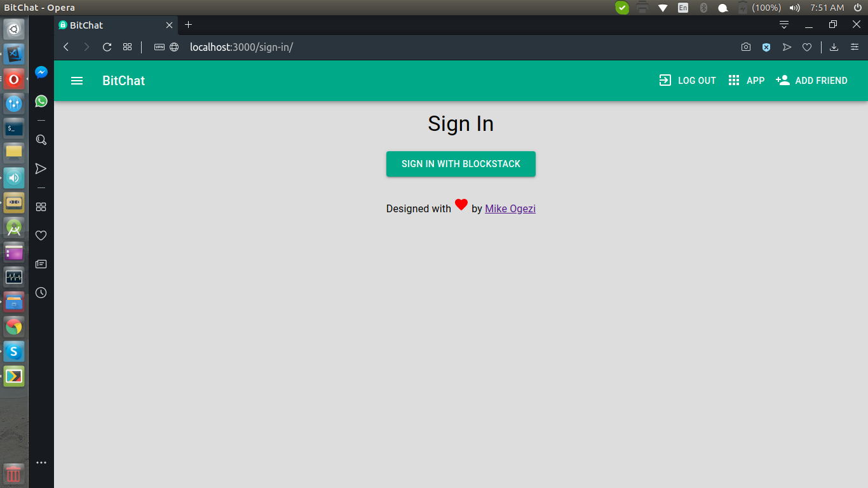
Task: Open the news icon in the Opera sidebar
Action: pyautogui.click(x=41, y=264)
